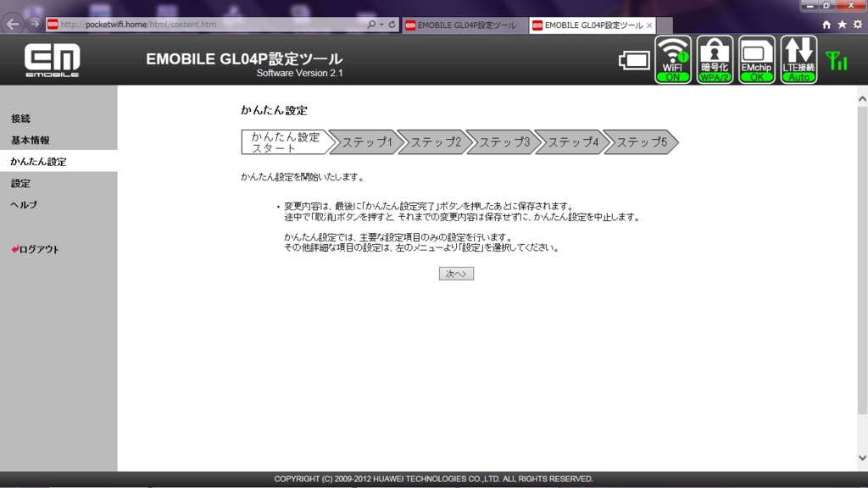The width and height of the screenshot is (868, 488).
Task: Click the ステップ1 wizard step
Action: coord(366,142)
